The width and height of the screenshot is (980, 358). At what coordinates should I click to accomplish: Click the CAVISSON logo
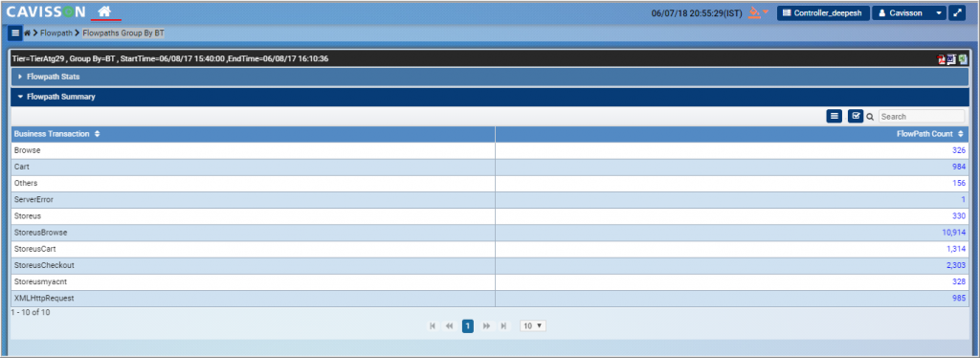tap(46, 11)
